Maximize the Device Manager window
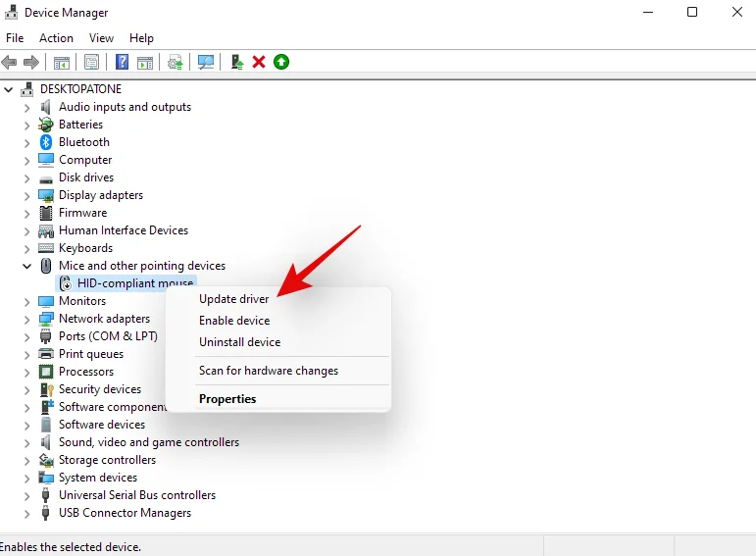Image resolution: width=756 pixels, height=556 pixels. pyautogui.click(x=692, y=12)
